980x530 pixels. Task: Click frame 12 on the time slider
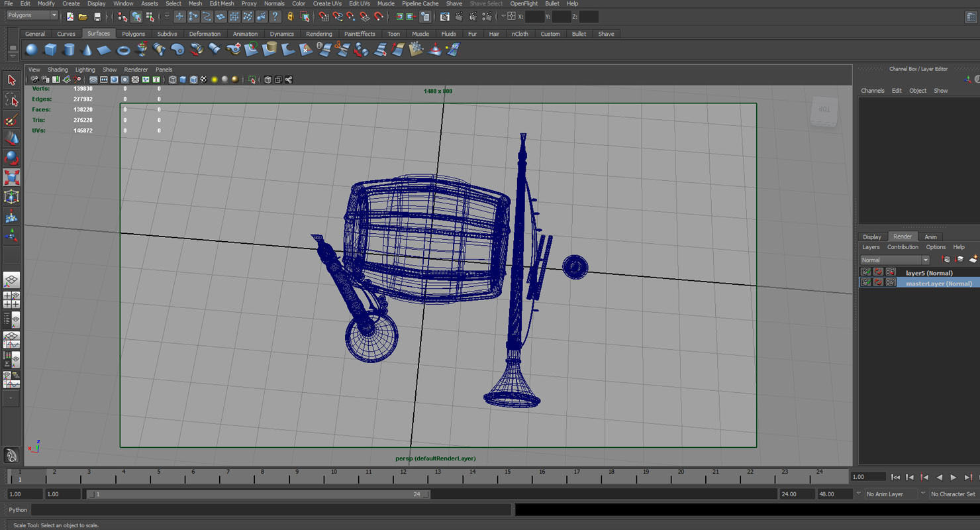tap(403, 475)
